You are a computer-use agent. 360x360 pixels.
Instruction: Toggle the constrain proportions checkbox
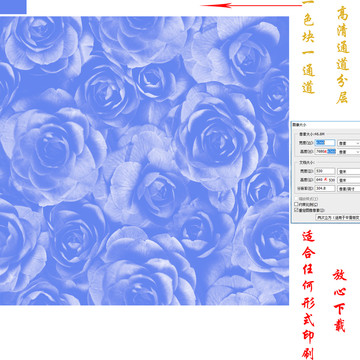(296, 204)
